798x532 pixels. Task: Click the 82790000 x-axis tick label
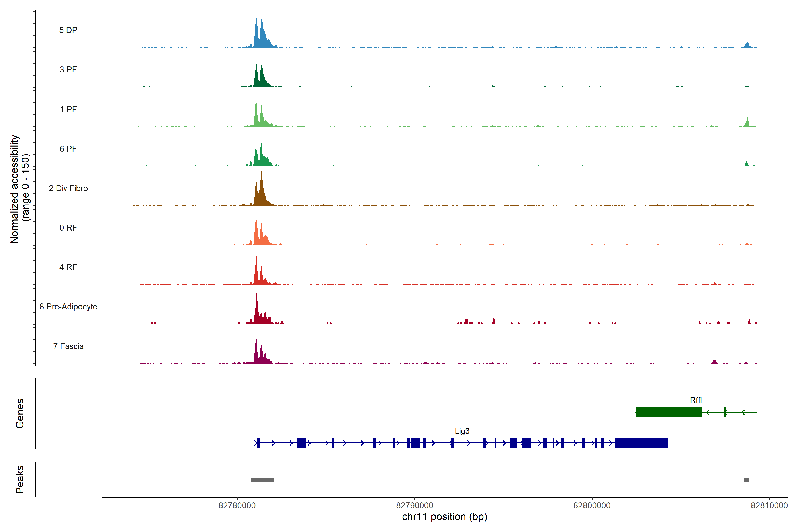(415, 506)
